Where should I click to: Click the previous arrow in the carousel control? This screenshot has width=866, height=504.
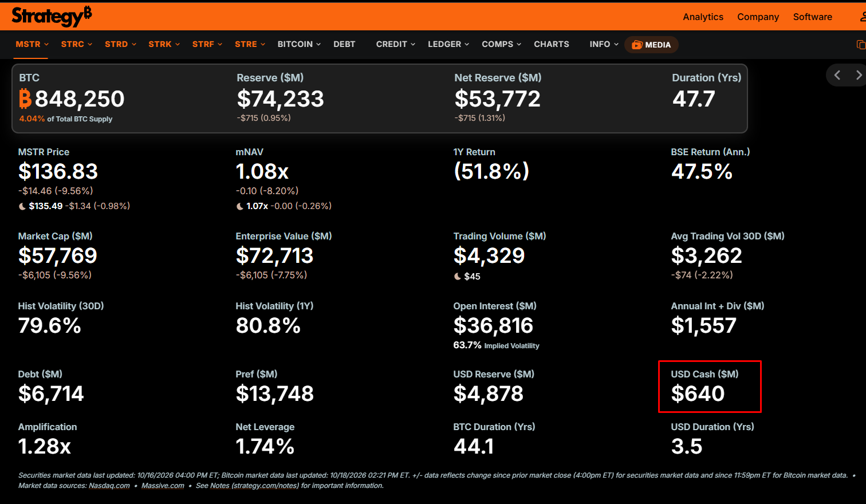click(837, 75)
